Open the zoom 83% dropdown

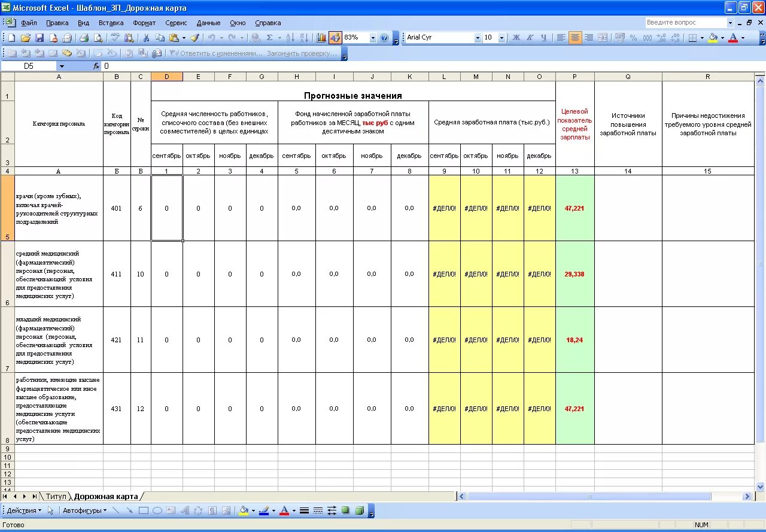pos(373,38)
